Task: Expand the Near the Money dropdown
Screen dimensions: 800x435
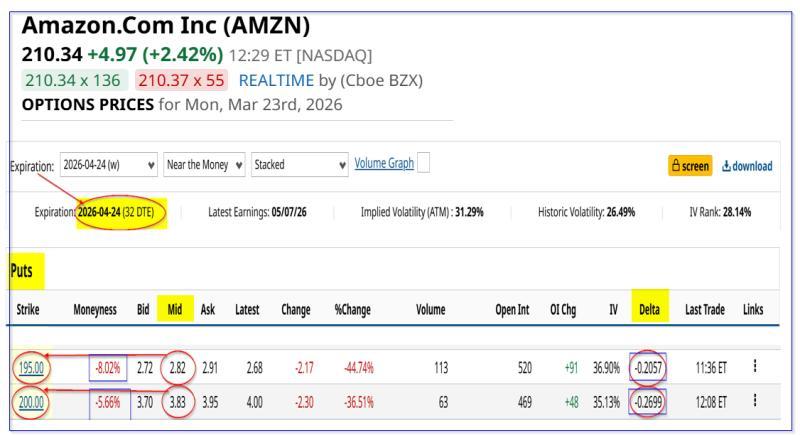Action: 205,165
